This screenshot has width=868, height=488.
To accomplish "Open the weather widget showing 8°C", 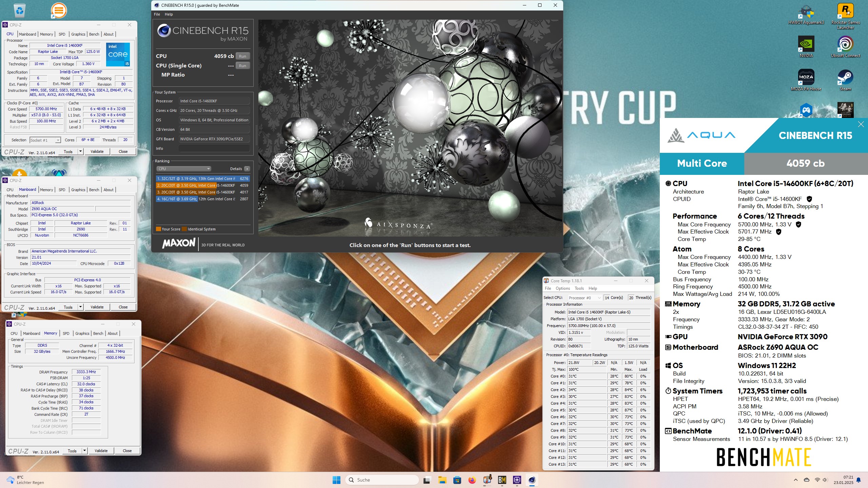I will pos(25,480).
